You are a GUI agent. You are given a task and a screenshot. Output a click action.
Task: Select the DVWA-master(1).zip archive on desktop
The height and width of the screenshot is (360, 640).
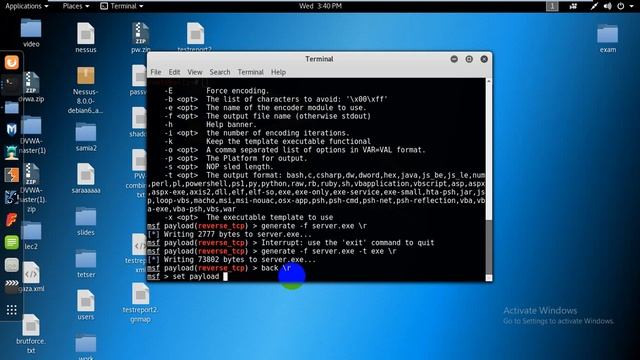[31, 188]
